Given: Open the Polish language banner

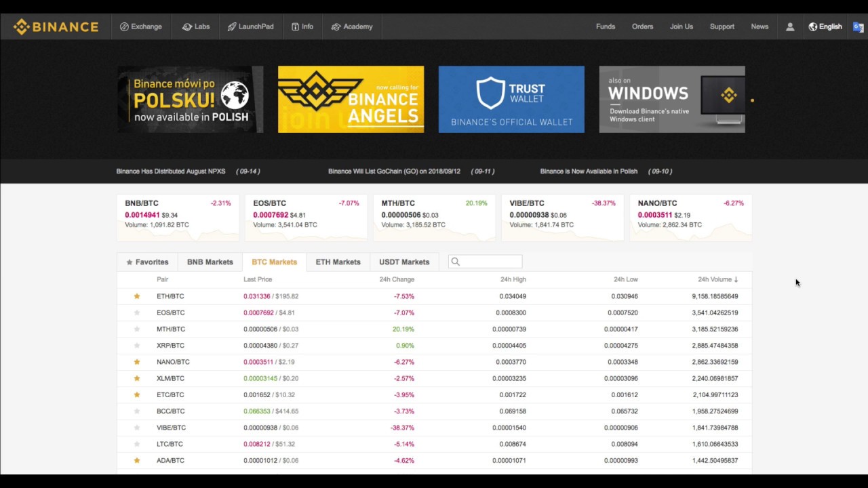Looking at the screenshot, I should (x=191, y=99).
